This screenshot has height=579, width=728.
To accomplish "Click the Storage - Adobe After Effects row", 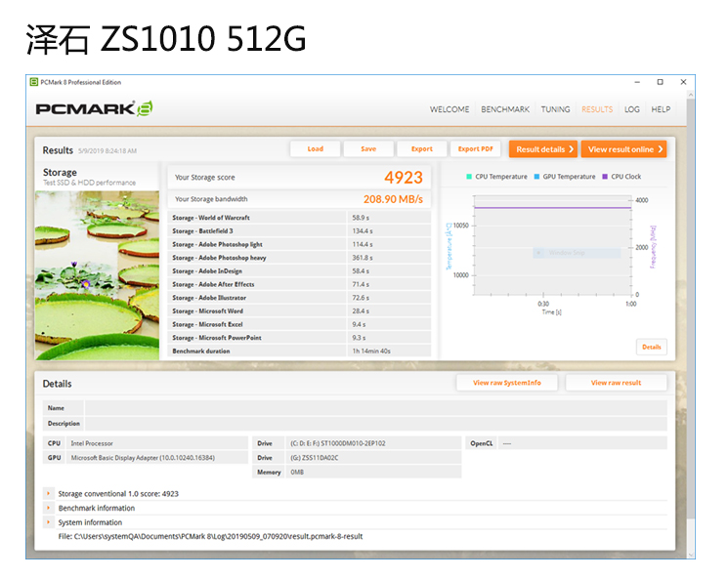I will pos(299,284).
